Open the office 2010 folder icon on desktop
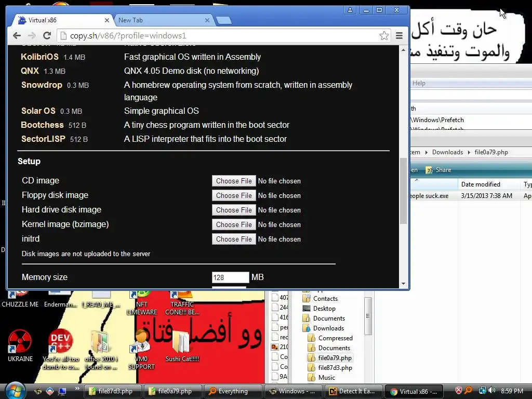The height and width of the screenshot is (399, 532). tap(101, 350)
